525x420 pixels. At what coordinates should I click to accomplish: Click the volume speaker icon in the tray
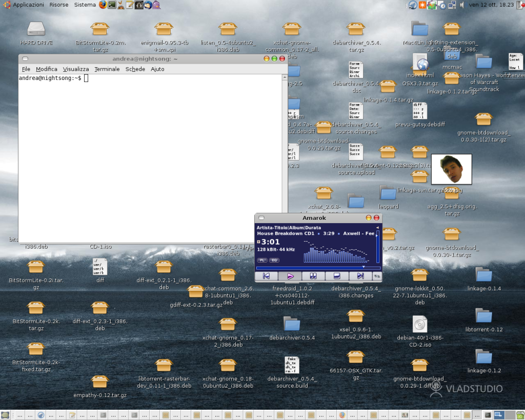point(462,5)
